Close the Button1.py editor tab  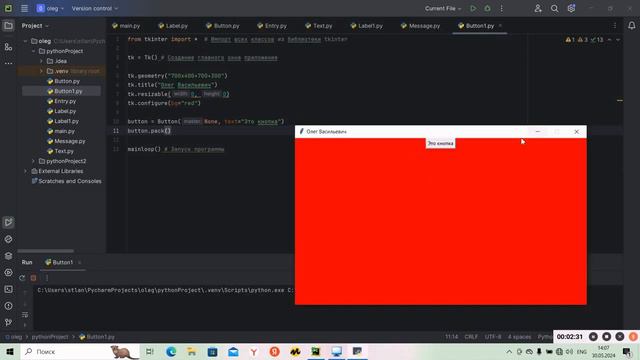(x=500, y=26)
